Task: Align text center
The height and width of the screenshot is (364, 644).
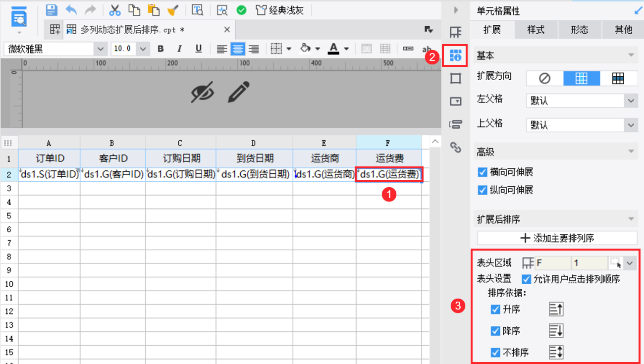Action: click(x=238, y=49)
